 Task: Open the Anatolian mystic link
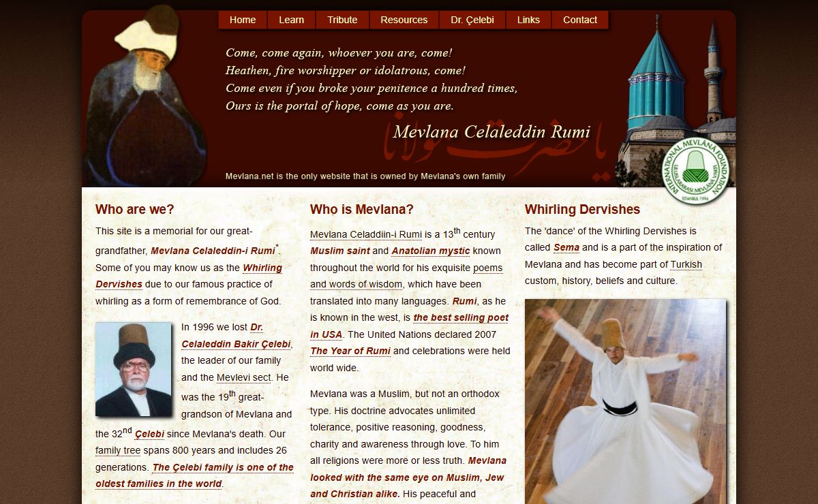pos(431,251)
